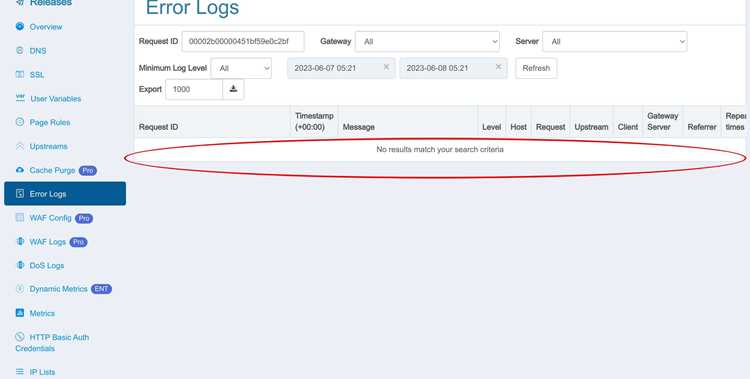The width and height of the screenshot is (750, 379).
Task: Click the Host column header
Action: click(518, 127)
